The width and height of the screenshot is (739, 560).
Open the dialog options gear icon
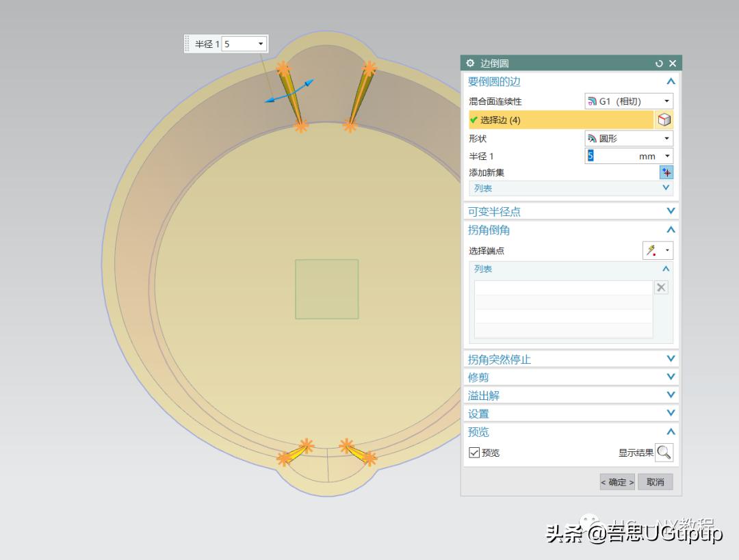(470, 62)
